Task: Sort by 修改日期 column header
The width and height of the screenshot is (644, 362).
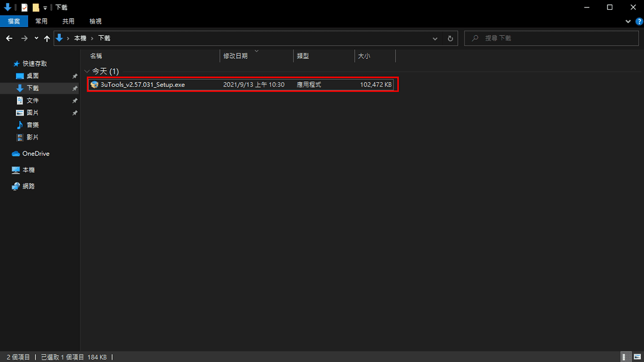Action: click(236, 56)
